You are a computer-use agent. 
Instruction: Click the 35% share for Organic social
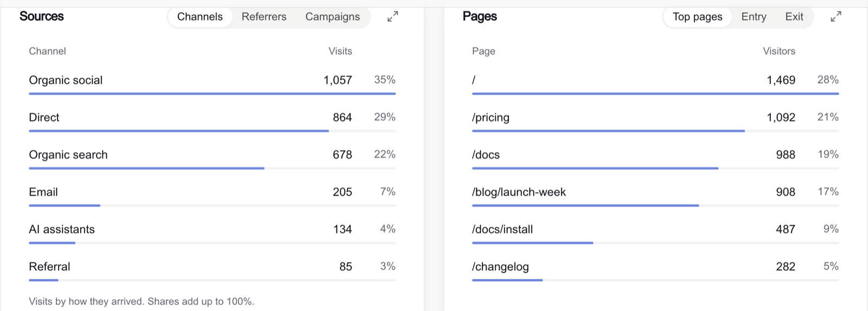[385, 80]
